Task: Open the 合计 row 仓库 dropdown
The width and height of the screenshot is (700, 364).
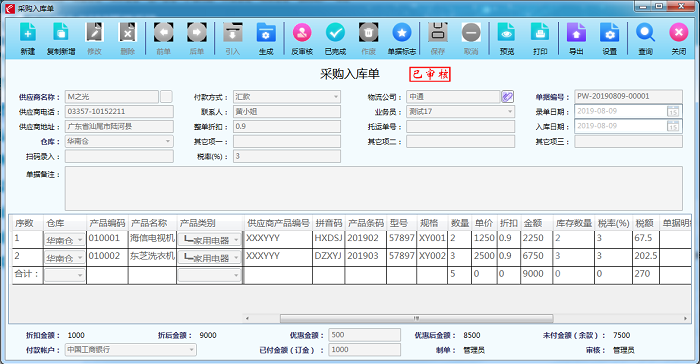Action: (80, 276)
